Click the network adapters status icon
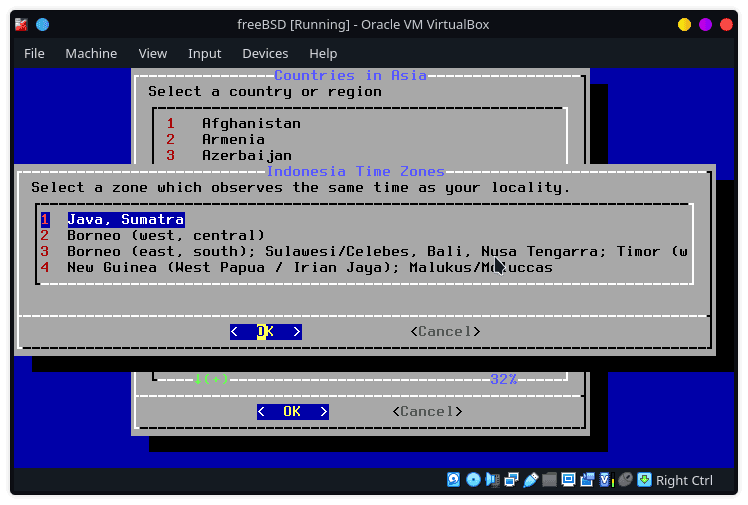 [511, 480]
